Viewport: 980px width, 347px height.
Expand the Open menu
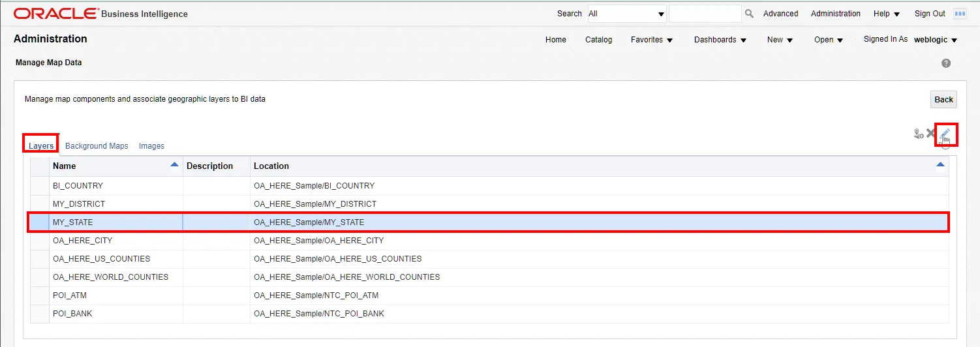(x=829, y=40)
